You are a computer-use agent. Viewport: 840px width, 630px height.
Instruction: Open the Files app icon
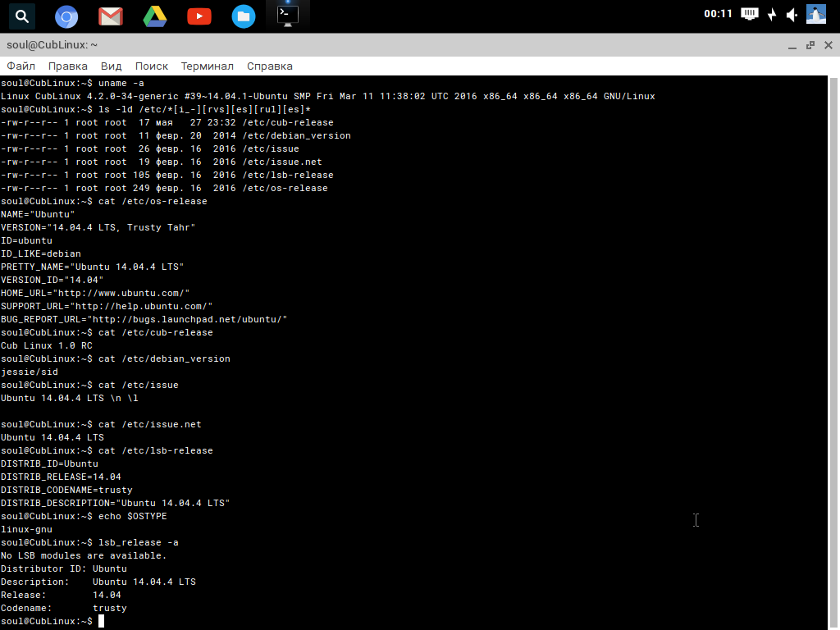click(243, 16)
